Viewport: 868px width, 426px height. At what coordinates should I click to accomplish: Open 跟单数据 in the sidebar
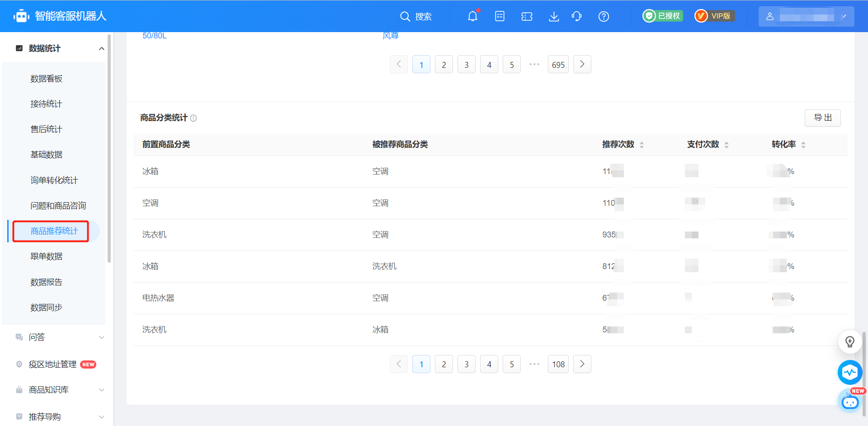click(46, 256)
